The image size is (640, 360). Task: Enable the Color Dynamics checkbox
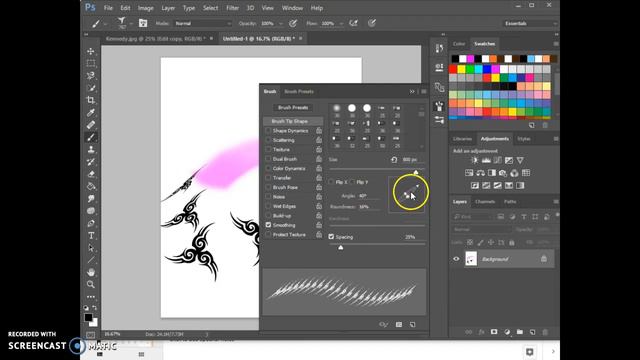(x=268, y=168)
